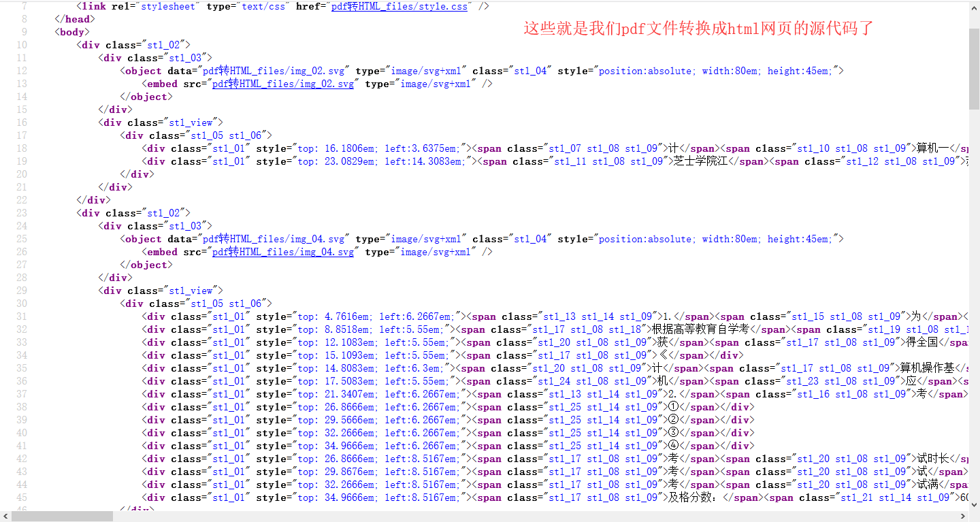Click line number 15 in the gutter
Image resolution: width=980 pixels, height=522 pixels.
pyautogui.click(x=21, y=110)
